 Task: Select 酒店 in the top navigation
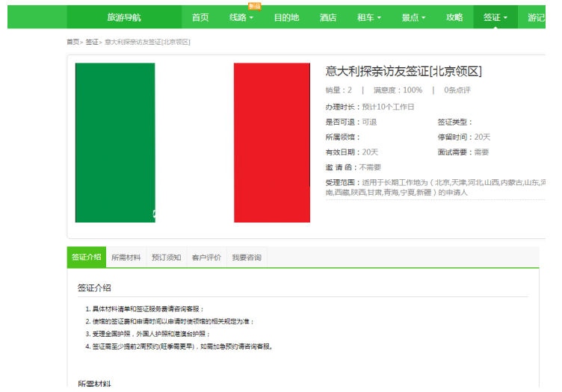click(x=327, y=17)
